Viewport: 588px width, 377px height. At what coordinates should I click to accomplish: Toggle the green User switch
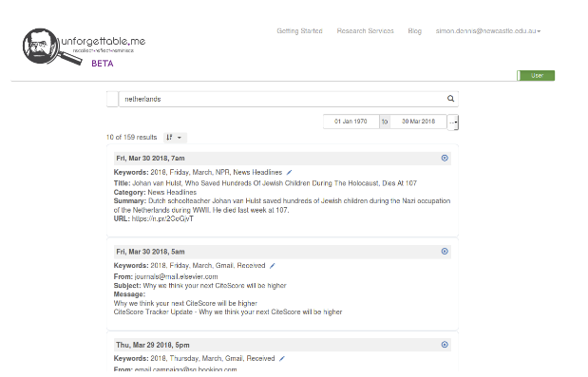coord(536,76)
